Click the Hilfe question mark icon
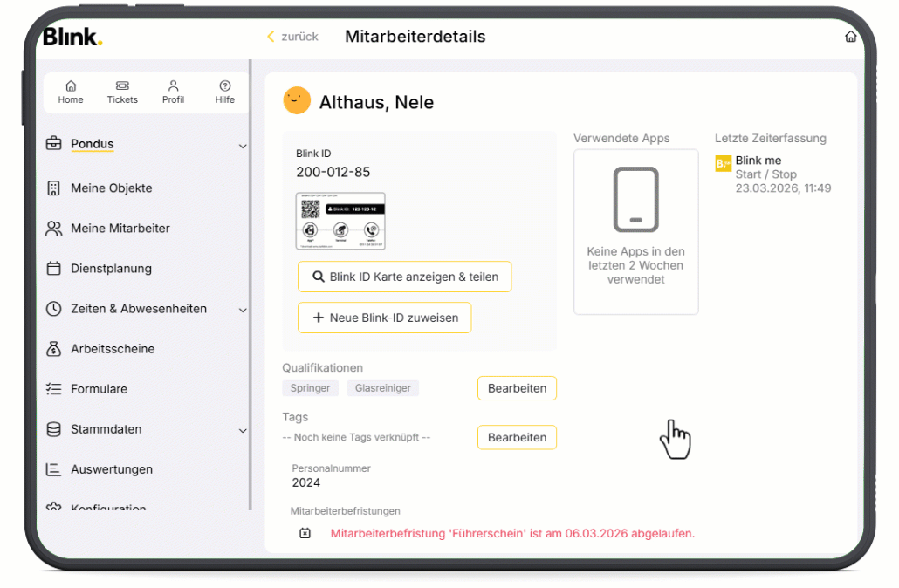Viewport: 899px width, 588px height. [225, 86]
